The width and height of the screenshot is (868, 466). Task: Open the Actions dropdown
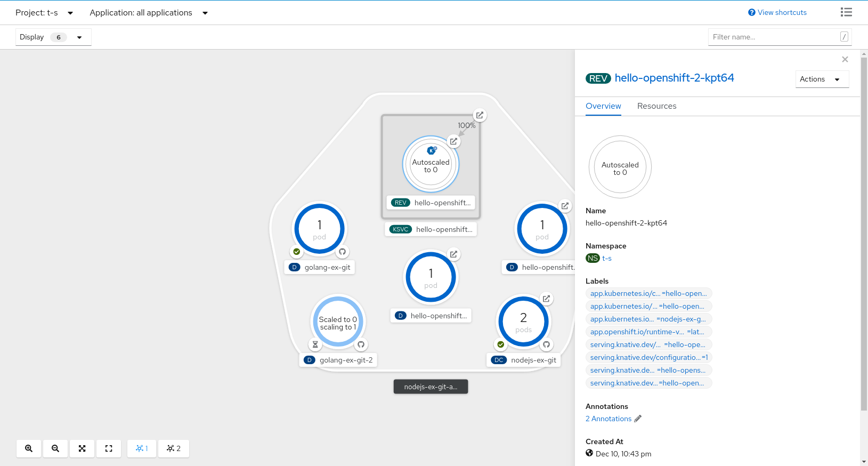click(822, 79)
